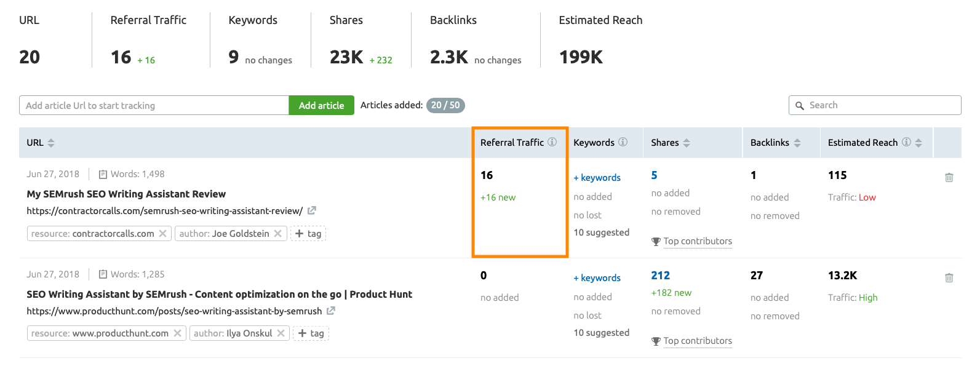Screen dimensions: 980x366
Task: Remove resource: contractorcalls.com tag
Action: [x=162, y=234]
